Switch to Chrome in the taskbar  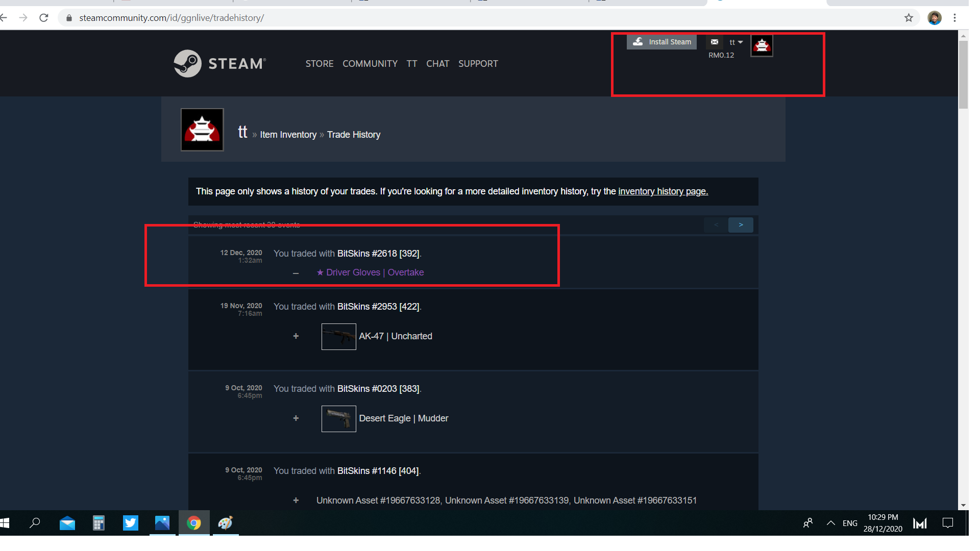tap(194, 523)
